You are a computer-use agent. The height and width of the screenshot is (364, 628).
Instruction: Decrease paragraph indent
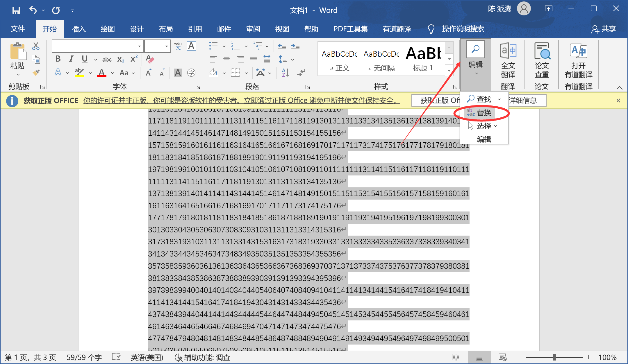(x=282, y=46)
